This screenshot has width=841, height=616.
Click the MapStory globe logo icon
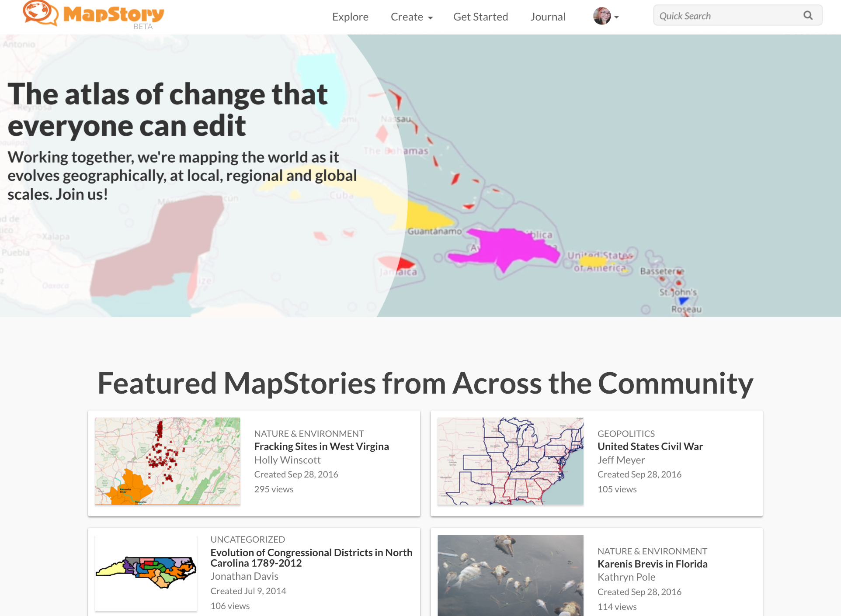coord(40,13)
